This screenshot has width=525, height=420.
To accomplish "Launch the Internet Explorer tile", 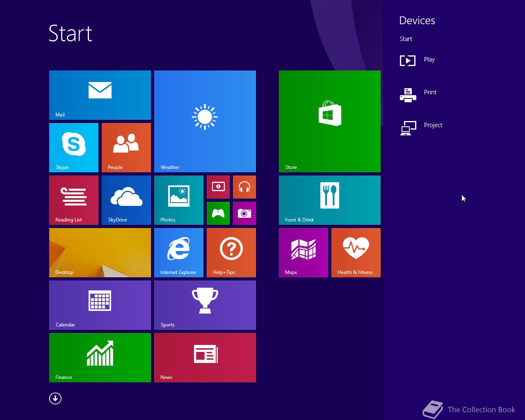I will 179,253.
